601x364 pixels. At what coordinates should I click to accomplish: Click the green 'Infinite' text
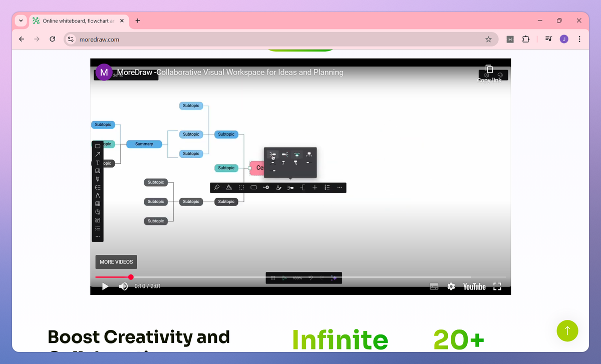coord(340,339)
